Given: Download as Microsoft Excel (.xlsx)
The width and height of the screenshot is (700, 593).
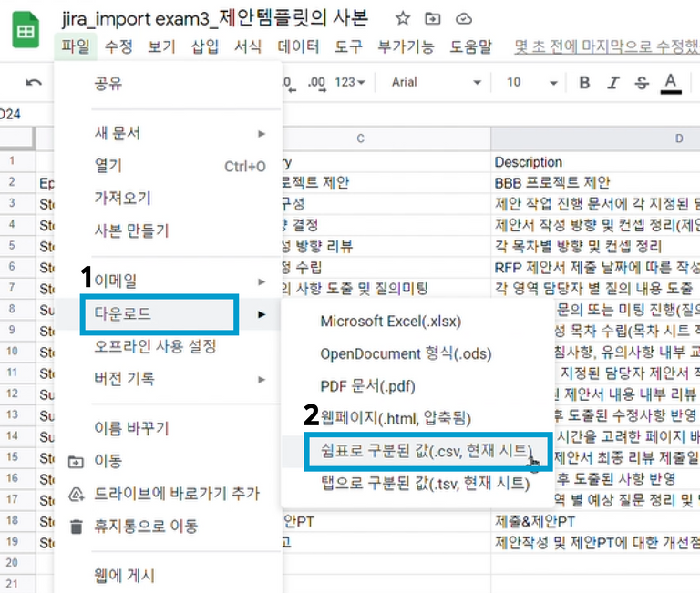Looking at the screenshot, I should tap(417, 322).
